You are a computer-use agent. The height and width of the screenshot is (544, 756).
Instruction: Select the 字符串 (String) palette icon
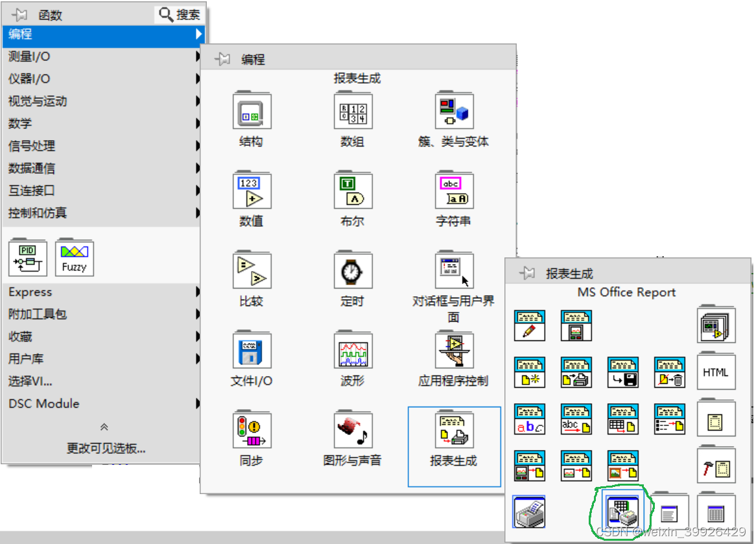click(x=453, y=190)
